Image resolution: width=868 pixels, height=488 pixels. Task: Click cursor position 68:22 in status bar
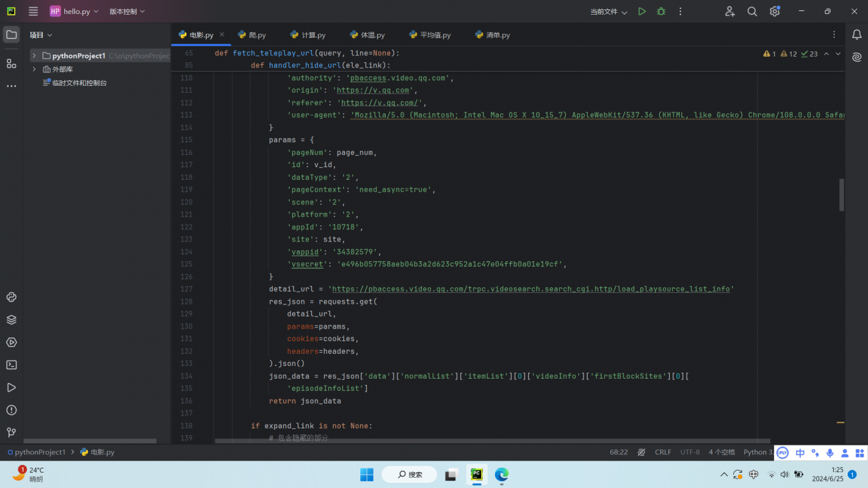click(x=619, y=452)
